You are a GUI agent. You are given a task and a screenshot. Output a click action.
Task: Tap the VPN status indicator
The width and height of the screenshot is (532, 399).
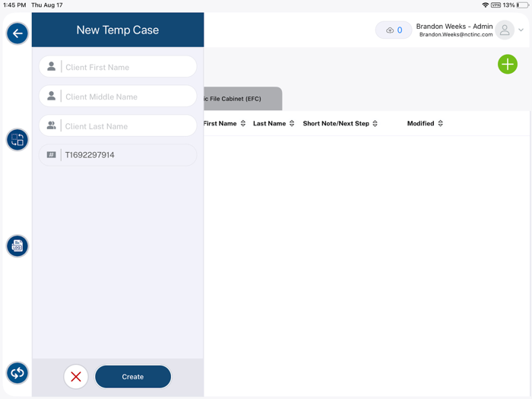click(x=496, y=5)
